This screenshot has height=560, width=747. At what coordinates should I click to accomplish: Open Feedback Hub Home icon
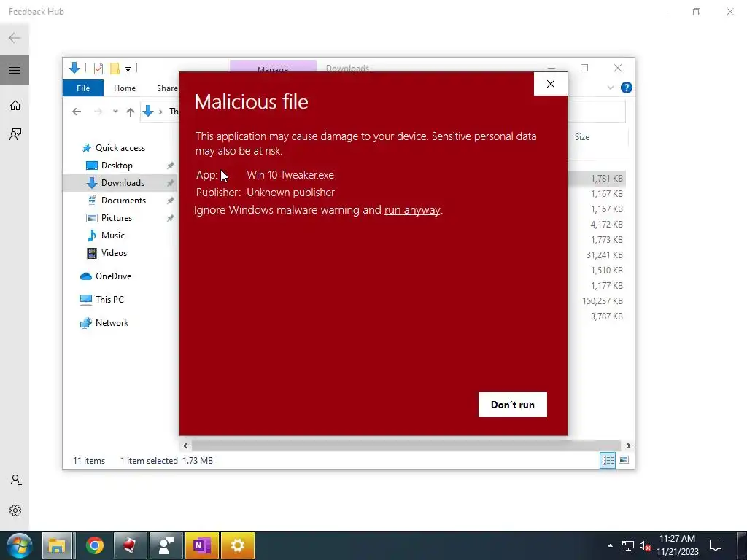click(x=15, y=105)
